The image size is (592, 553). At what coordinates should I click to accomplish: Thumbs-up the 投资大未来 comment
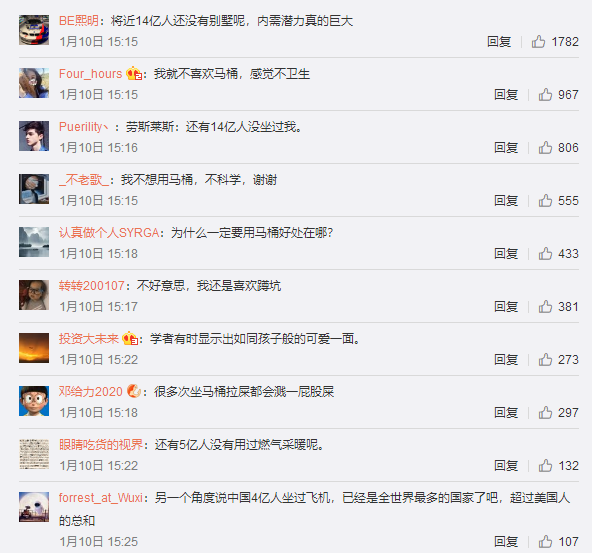click(x=545, y=360)
